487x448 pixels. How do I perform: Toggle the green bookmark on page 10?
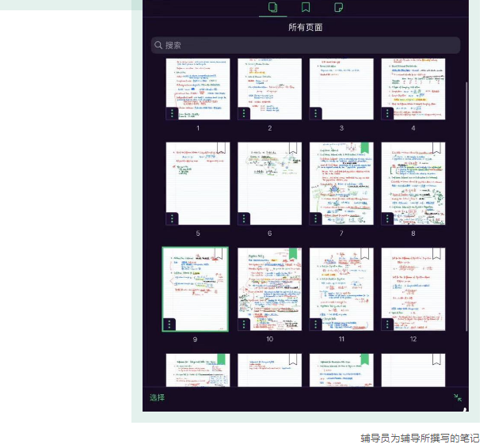coord(293,253)
